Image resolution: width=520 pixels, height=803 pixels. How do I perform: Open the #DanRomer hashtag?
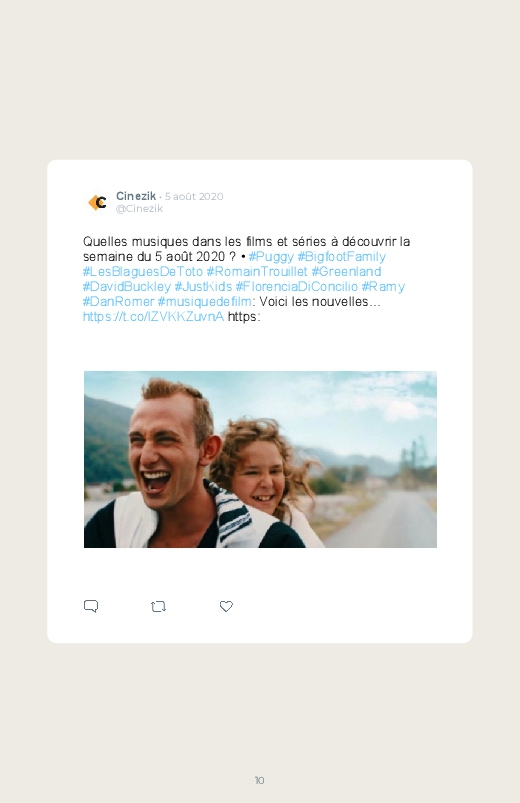[118, 302]
